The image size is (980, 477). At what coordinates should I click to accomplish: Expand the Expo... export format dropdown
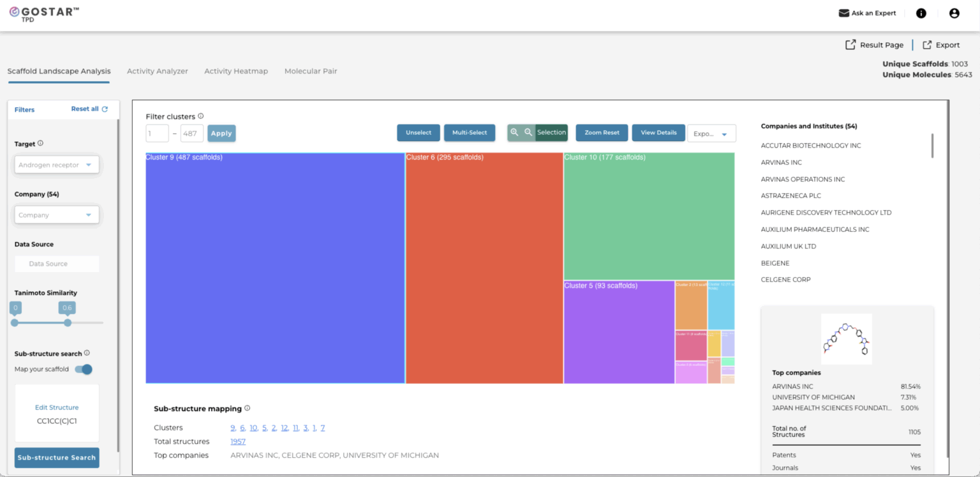711,133
